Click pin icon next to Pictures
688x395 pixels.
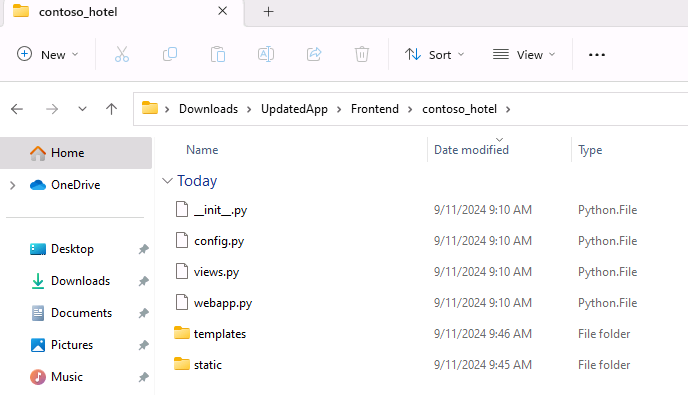pyautogui.click(x=143, y=345)
